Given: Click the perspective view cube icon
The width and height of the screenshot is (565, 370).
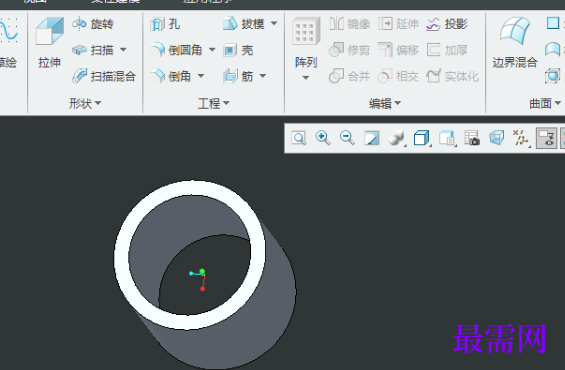Looking at the screenshot, I should pos(497,138).
